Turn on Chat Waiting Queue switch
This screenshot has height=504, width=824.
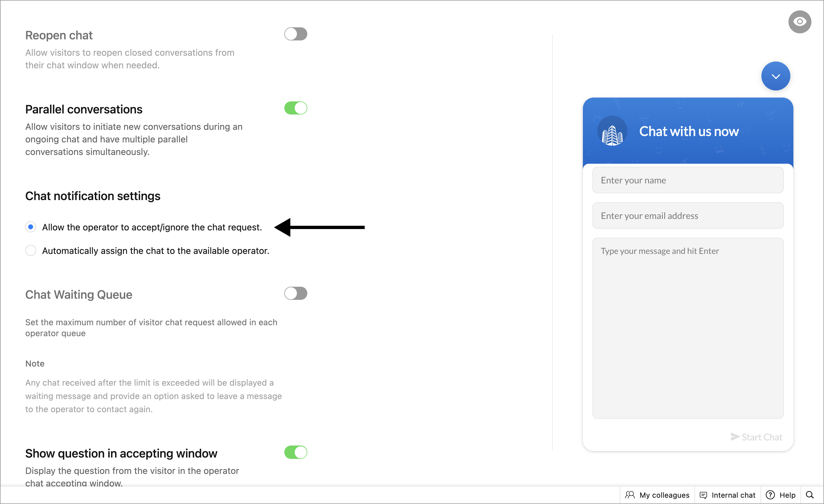[x=296, y=294]
